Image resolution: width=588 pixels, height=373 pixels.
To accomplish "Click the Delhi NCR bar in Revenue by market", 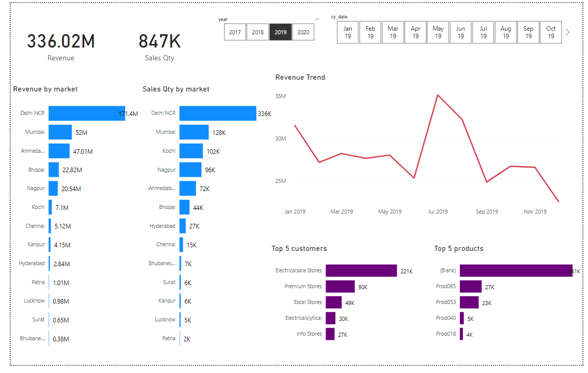I will click(x=87, y=113).
